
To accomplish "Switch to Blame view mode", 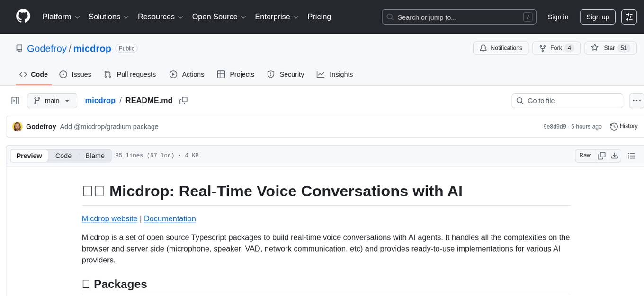I will [95, 156].
